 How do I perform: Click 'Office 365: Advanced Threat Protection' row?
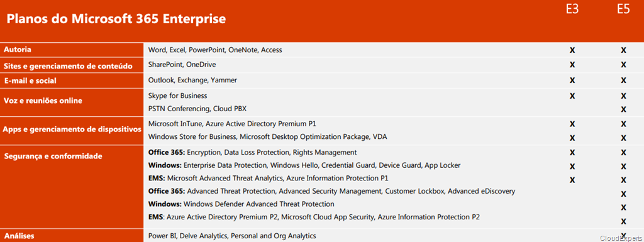tap(331, 191)
